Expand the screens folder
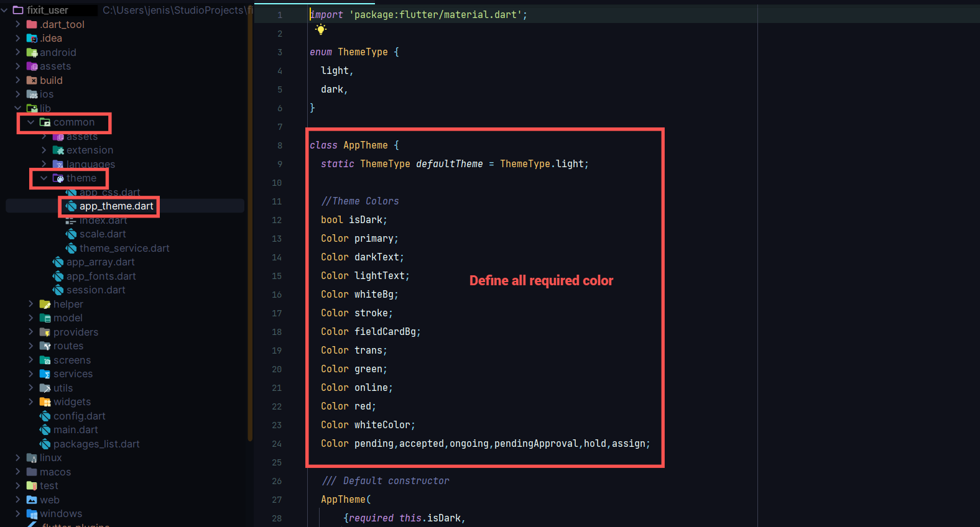 [30, 360]
